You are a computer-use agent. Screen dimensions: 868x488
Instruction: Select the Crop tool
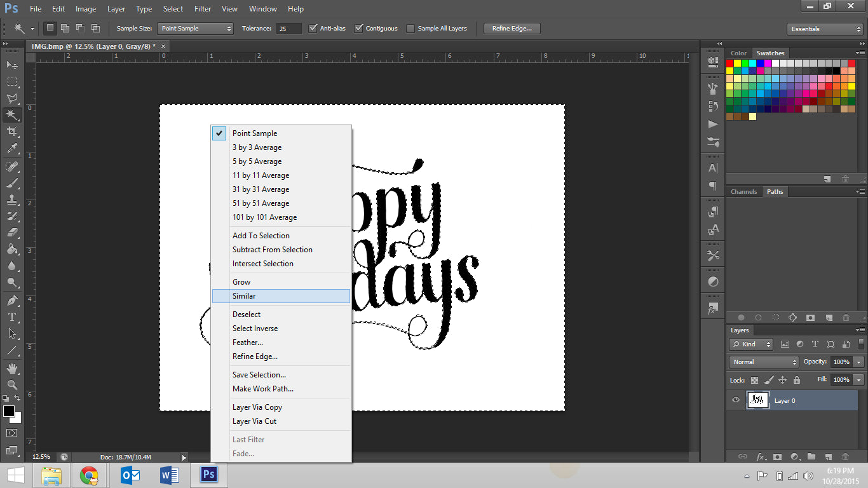11,132
